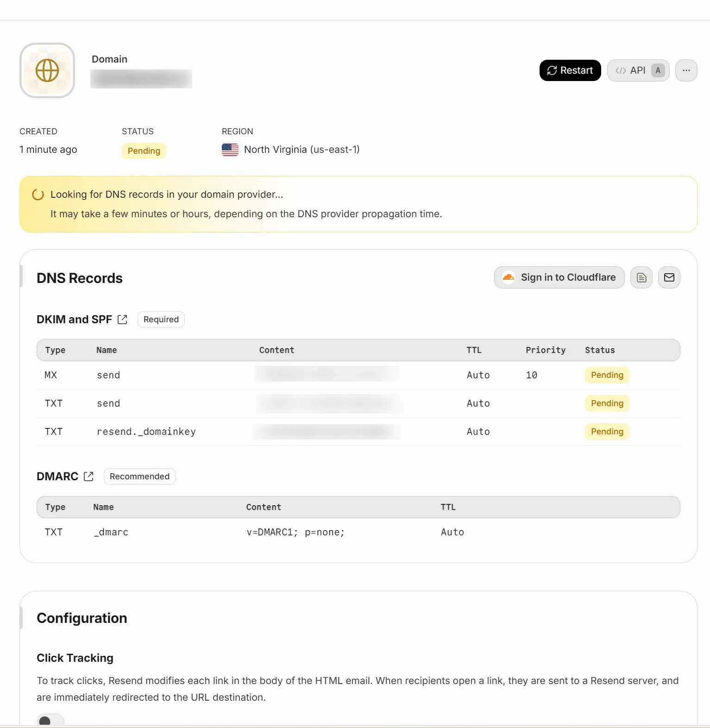Viewport: 710px width, 728px height.
Task: Click the Required badge next to DKIM
Action: (x=161, y=320)
